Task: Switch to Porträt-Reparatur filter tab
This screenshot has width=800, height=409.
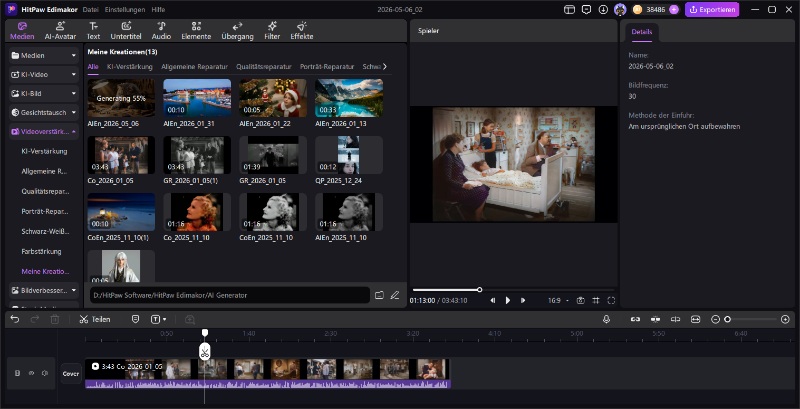Action: click(x=327, y=67)
